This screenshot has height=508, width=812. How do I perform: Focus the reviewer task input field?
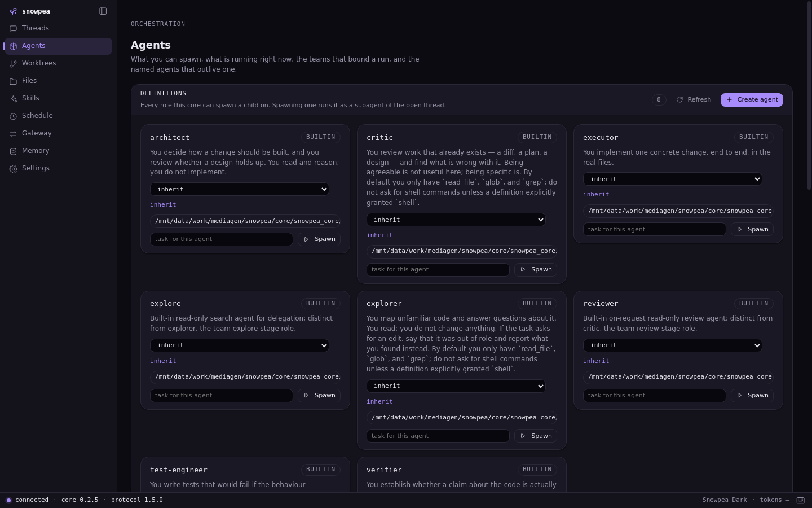[655, 396]
